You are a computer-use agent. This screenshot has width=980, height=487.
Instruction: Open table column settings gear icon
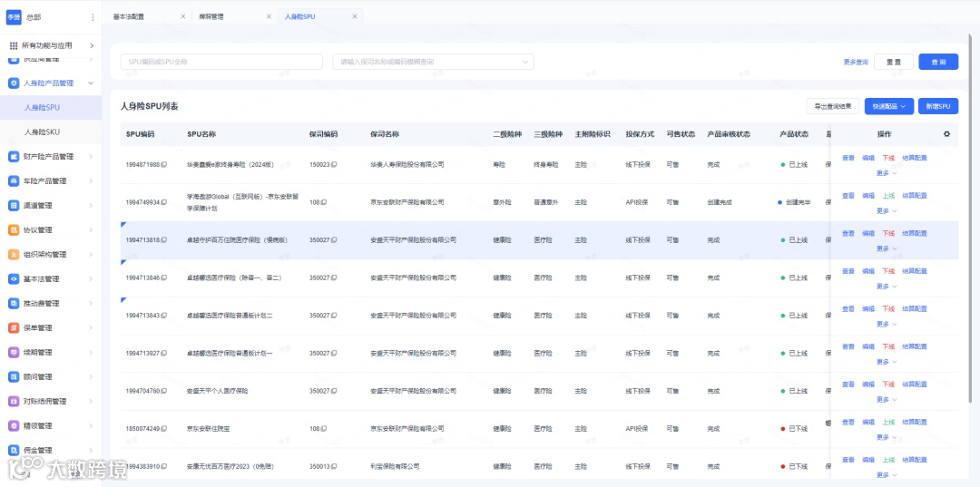pyautogui.click(x=946, y=134)
